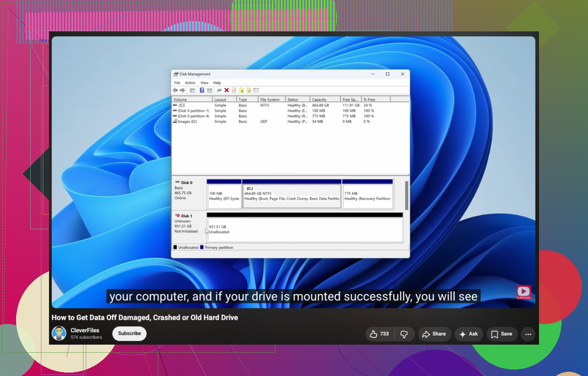Select the (Disk 0 partition 4) volume row

point(291,116)
